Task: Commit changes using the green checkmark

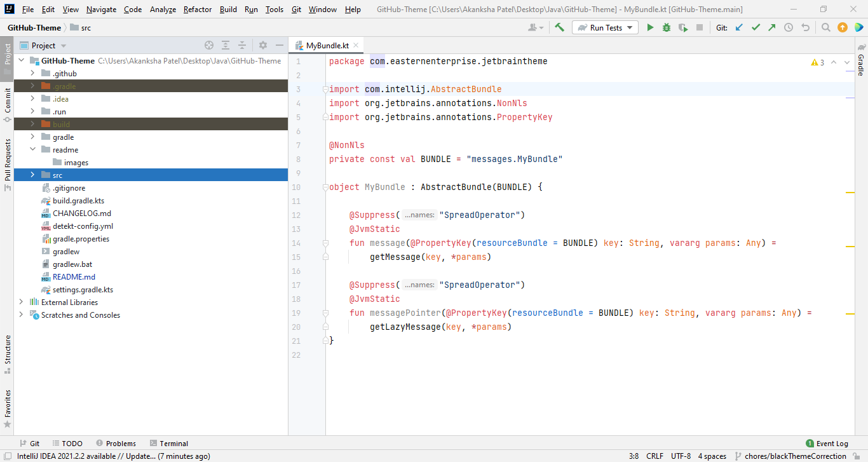Action: click(x=756, y=27)
